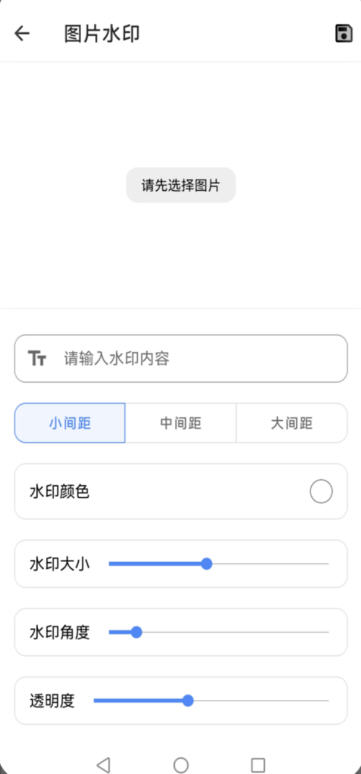Viewport: 361px width, 774px height.
Task: Tap the 请输入水印内容 text field
Action: click(181, 358)
